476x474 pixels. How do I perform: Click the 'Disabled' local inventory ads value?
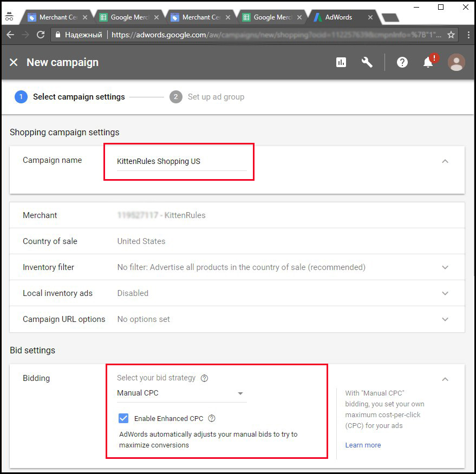[133, 293]
